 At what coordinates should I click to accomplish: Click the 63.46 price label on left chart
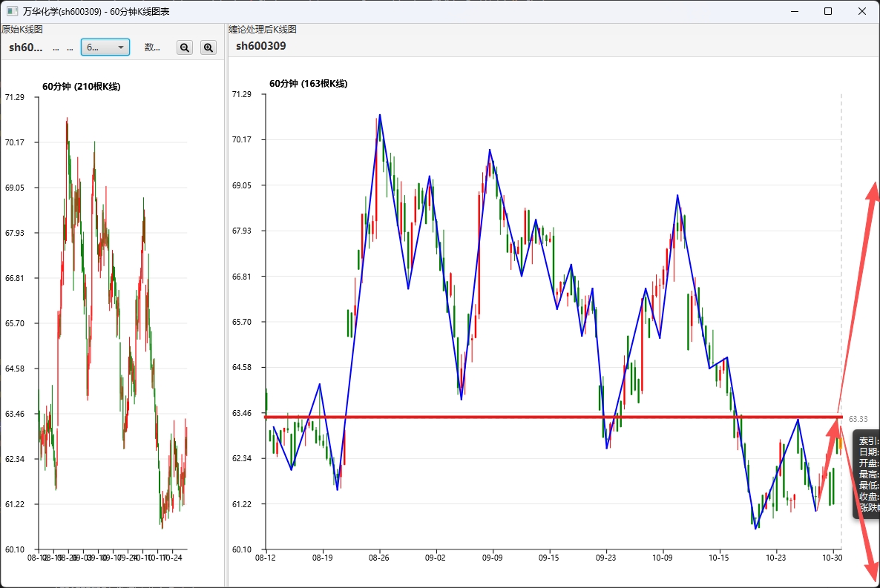tap(15, 414)
